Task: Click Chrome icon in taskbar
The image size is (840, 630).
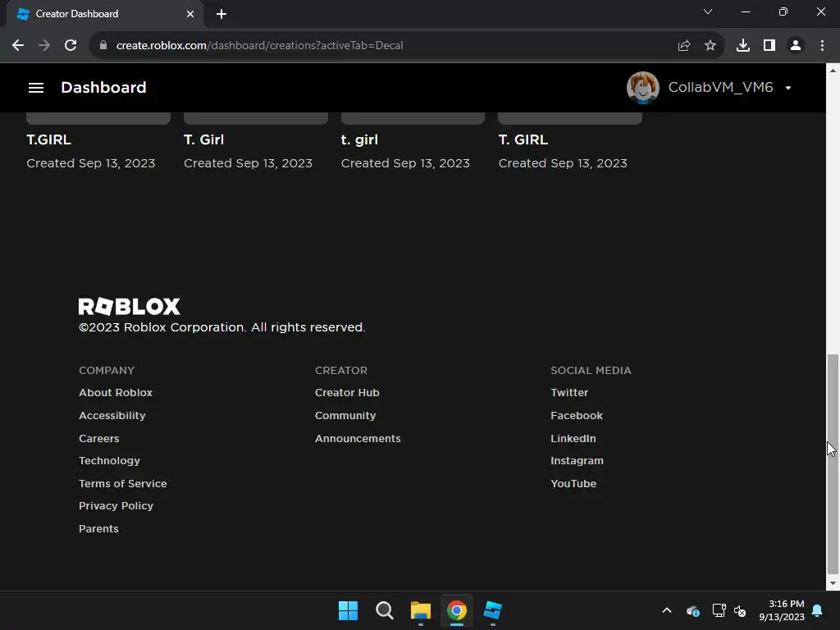Action: 456,610
